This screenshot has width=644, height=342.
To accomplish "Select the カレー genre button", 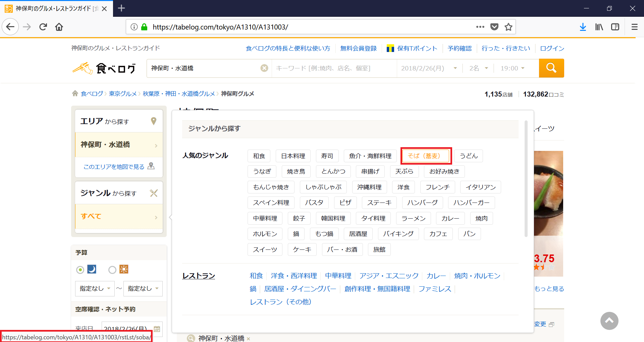I will tap(450, 218).
